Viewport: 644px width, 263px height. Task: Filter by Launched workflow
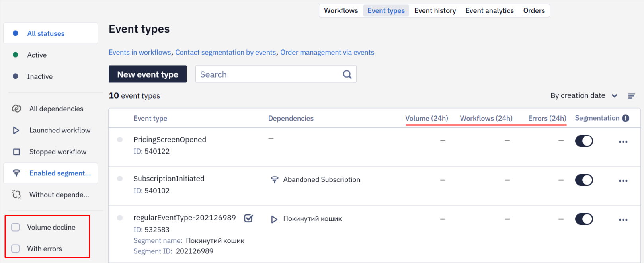(60, 130)
